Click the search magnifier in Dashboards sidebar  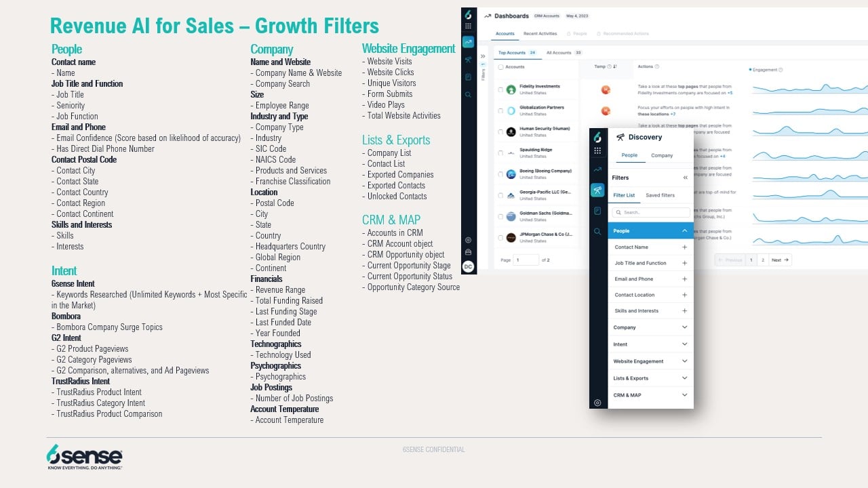468,95
